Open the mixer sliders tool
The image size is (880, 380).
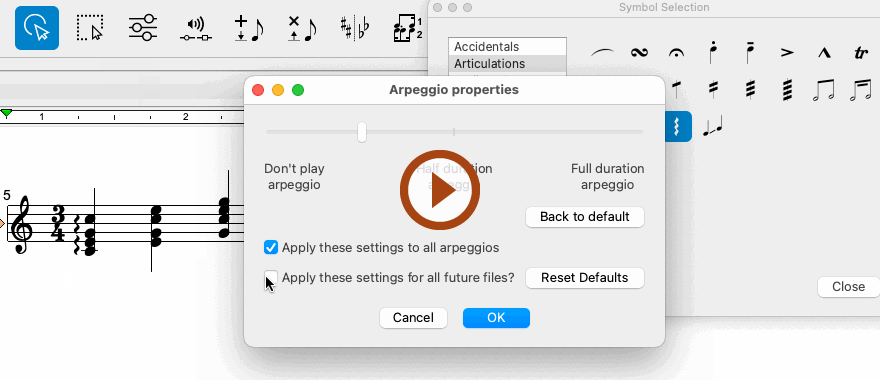point(143,28)
